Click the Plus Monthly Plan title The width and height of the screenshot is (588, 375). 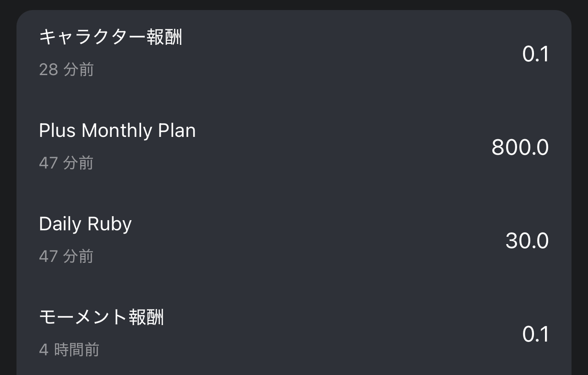(x=117, y=131)
